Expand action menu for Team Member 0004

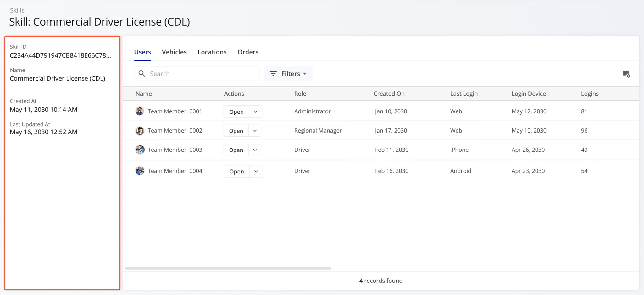click(x=256, y=171)
